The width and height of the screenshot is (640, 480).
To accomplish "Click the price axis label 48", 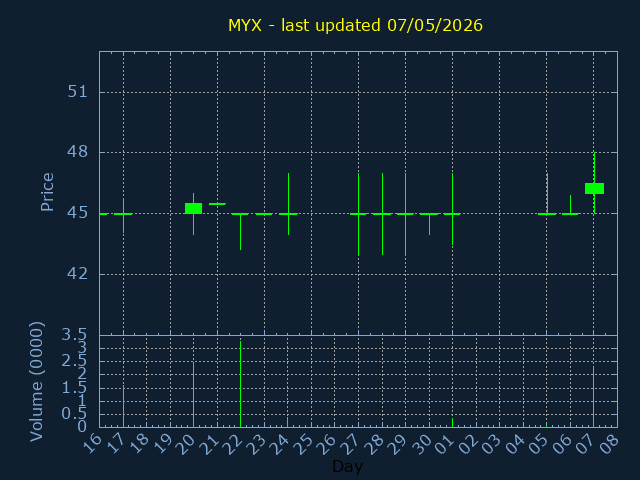I will [78, 152].
